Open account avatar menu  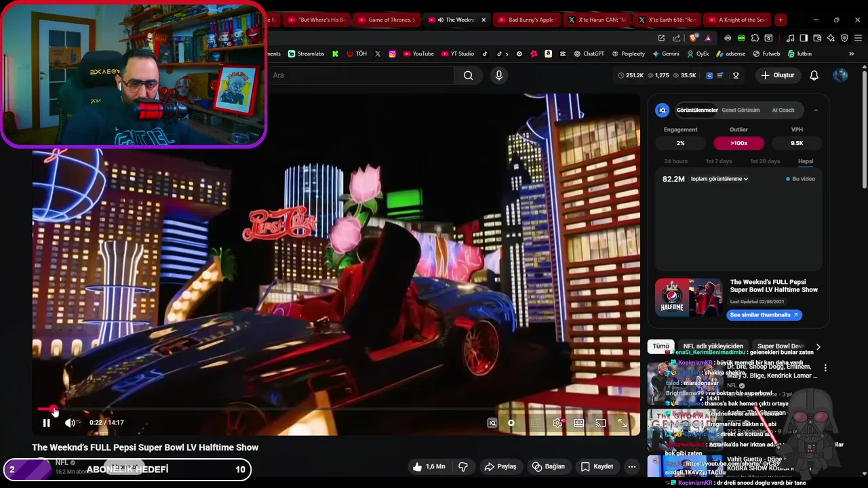[840, 75]
